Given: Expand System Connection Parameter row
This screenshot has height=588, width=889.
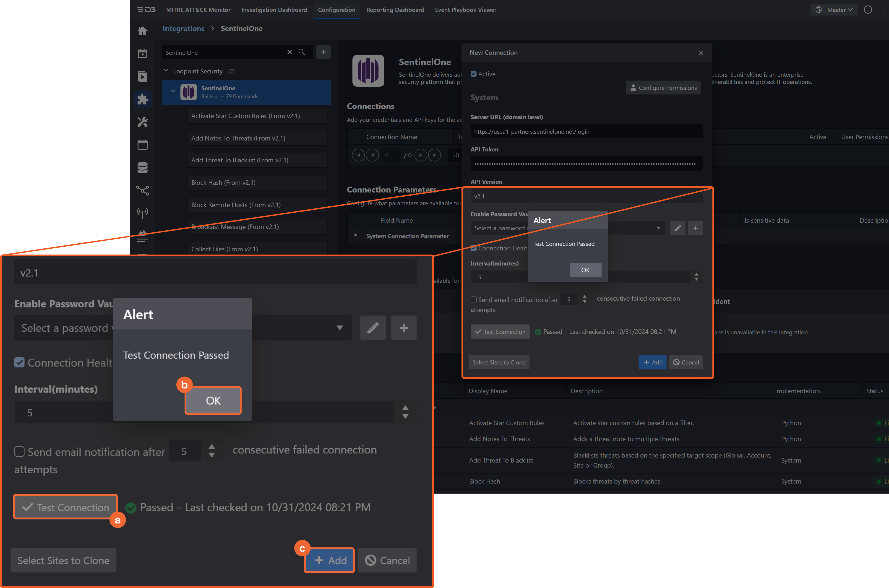Looking at the screenshot, I should pos(356,236).
